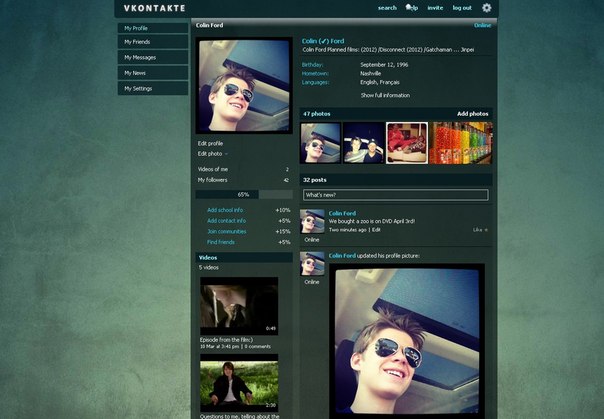
Task: Play the 0:49 video thumbnail
Action: [239, 306]
